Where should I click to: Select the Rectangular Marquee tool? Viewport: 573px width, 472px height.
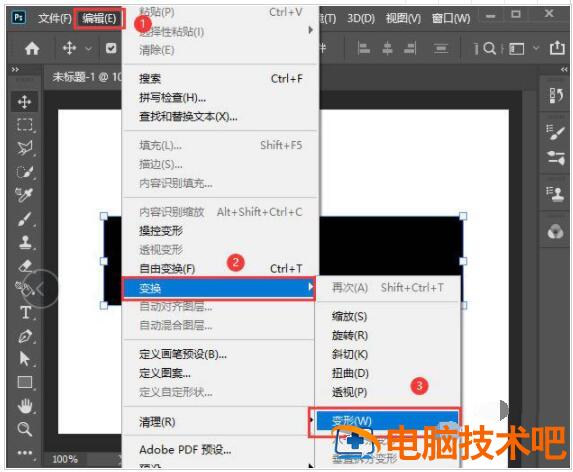24,125
